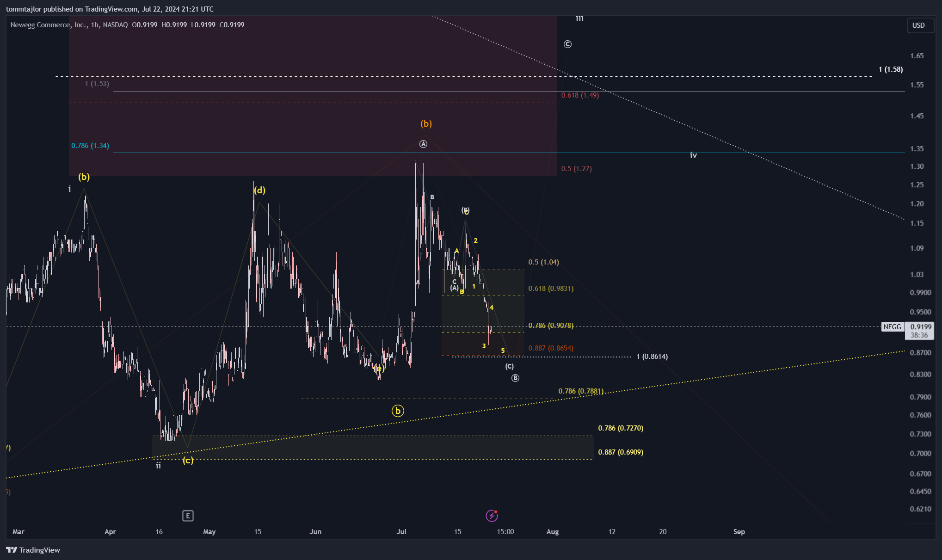942x560 pixels.
Task: Click the circled B wave label
Action: click(515, 378)
